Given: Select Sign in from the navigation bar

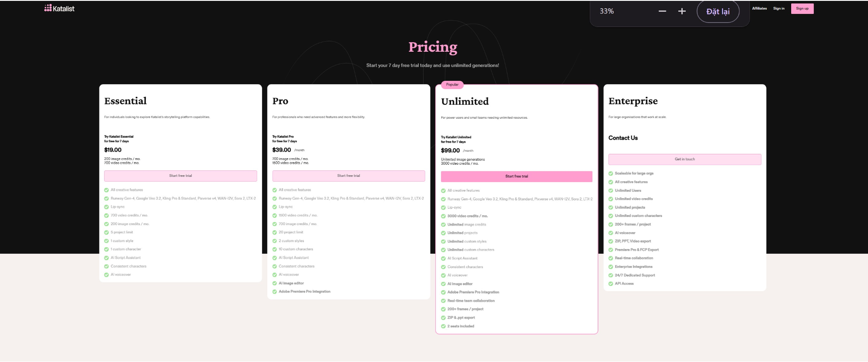Looking at the screenshot, I should click(x=779, y=8).
